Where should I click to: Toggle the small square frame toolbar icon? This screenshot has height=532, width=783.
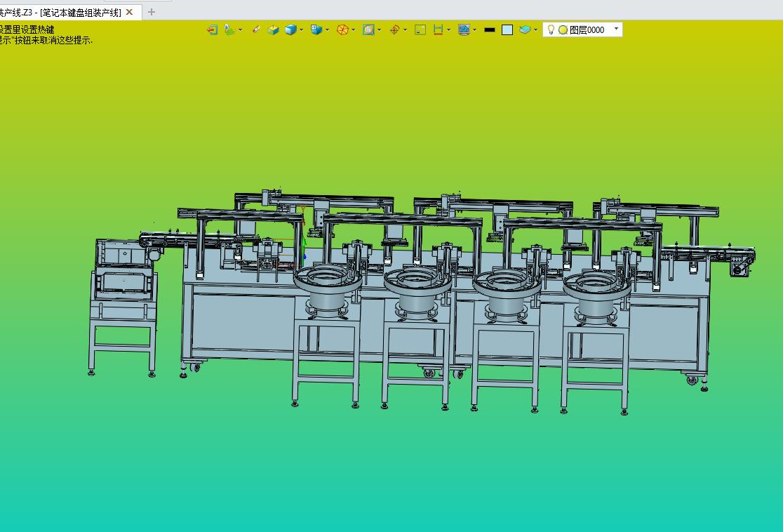(x=420, y=29)
